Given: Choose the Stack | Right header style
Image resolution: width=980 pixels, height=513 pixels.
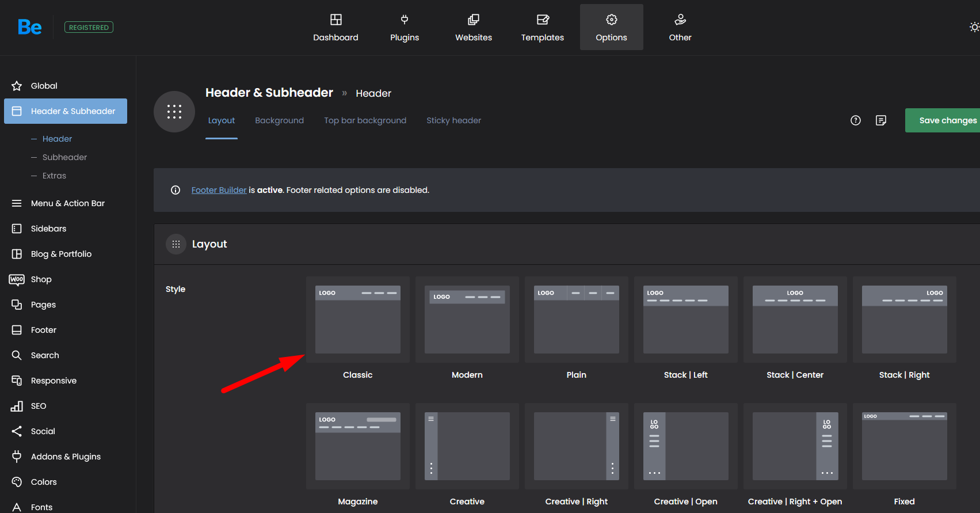Looking at the screenshot, I should (x=905, y=320).
